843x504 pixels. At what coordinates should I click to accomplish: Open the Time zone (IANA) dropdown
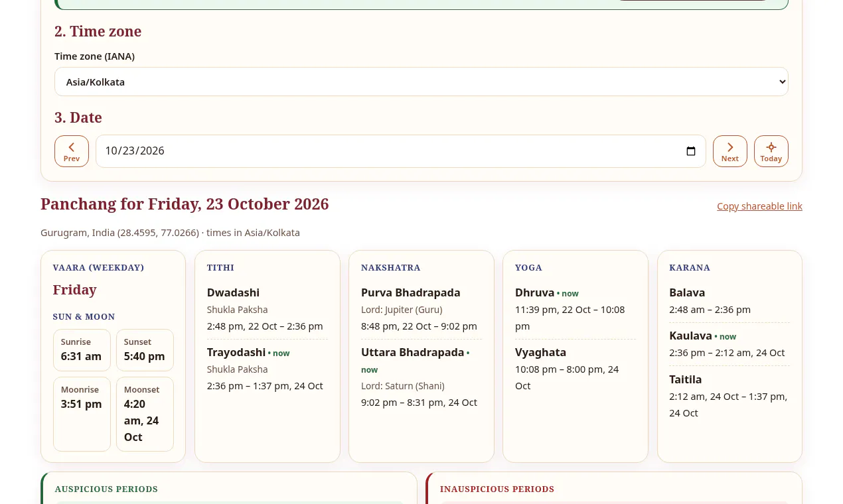(x=421, y=82)
